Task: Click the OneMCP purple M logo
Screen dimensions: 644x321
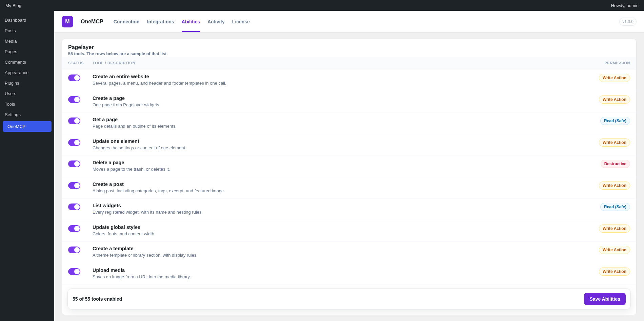Action: [67, 22]
